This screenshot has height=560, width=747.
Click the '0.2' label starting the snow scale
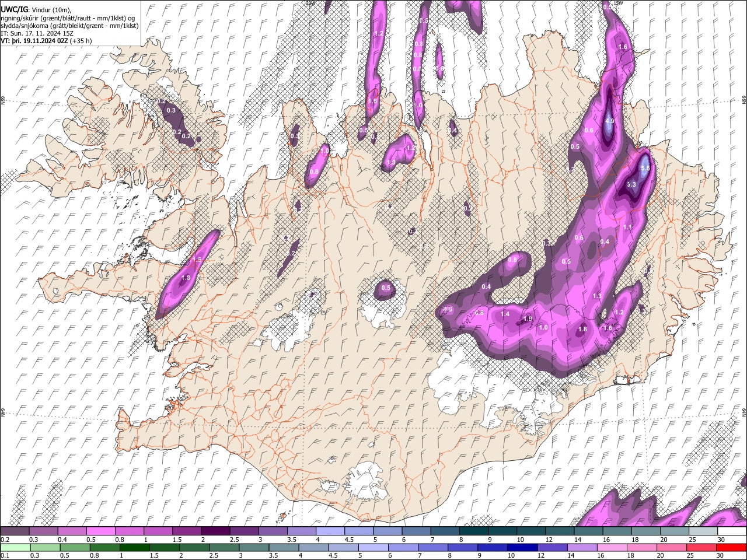pyautogui.click(x=5, y=540)
